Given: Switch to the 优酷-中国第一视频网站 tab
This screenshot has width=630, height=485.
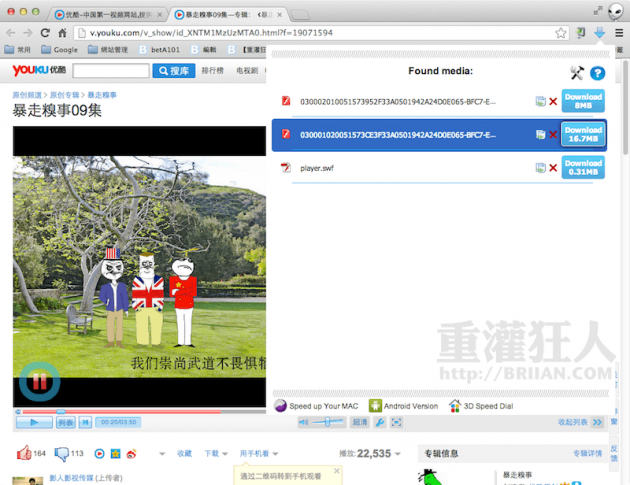Looking at the screenshot, I should point(108,15).
